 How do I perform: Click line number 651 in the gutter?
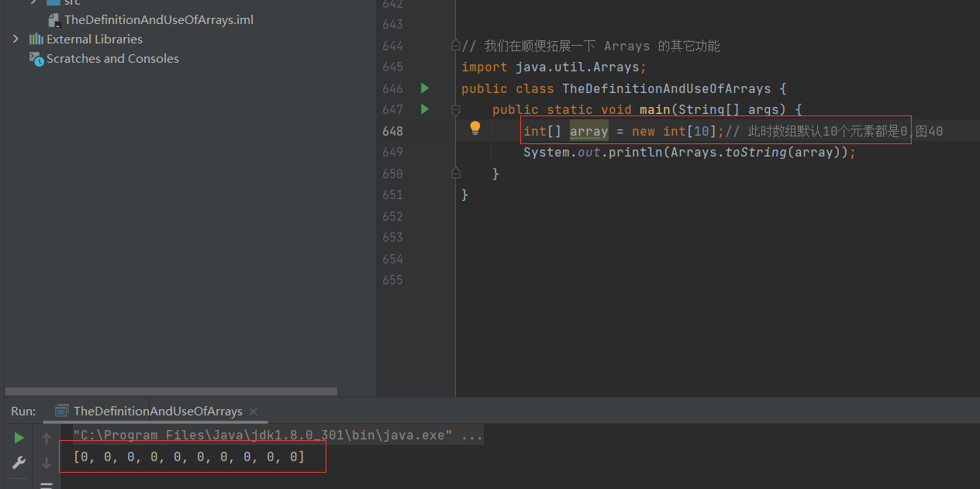(x=393, y=195)
